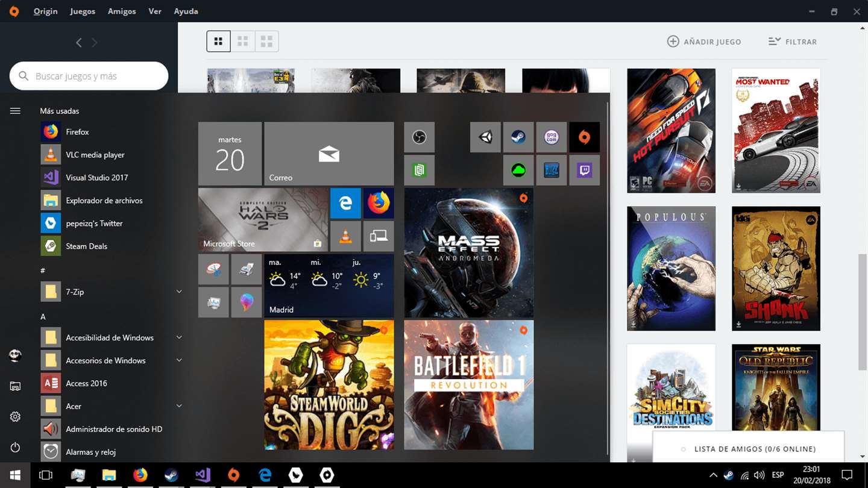Image resolution: width=868 pixels, height=488 pixels.
Task: Show hidden system tray icons
Action: 713,475
